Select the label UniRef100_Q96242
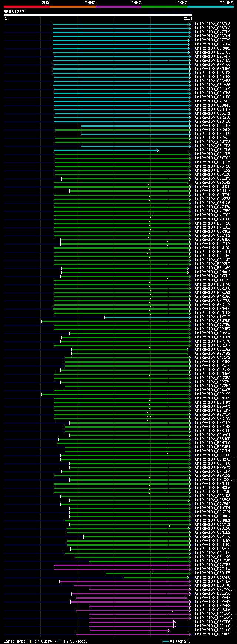Screen dimensions: 237x644 [213, 183]
